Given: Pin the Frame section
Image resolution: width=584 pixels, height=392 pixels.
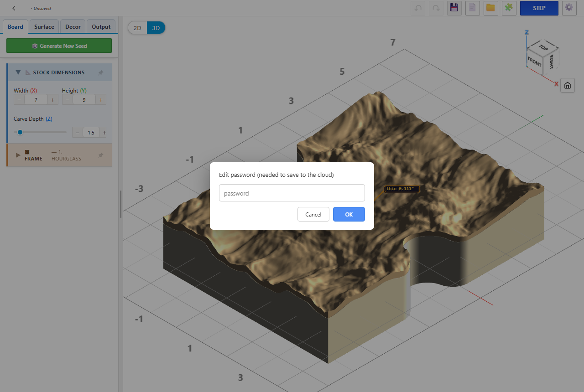Looking at the screenshot, I should pyautogui.click(x=100, y=155).
